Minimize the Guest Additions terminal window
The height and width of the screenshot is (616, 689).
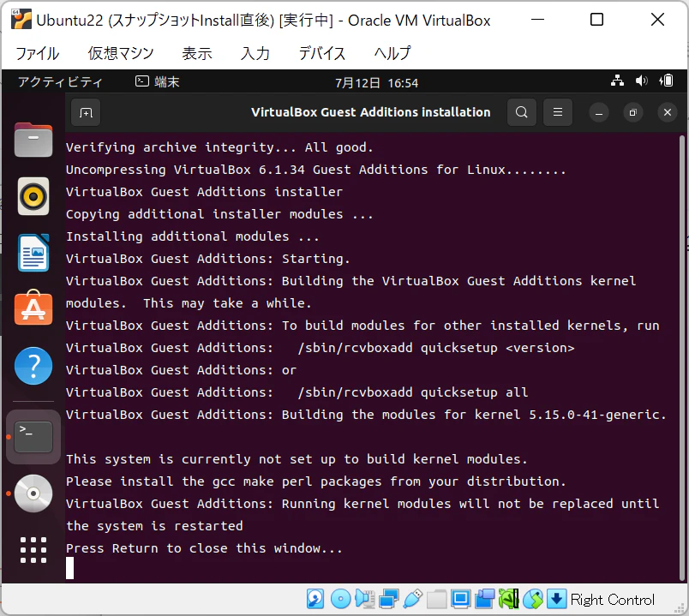click(x=598, y=113)
